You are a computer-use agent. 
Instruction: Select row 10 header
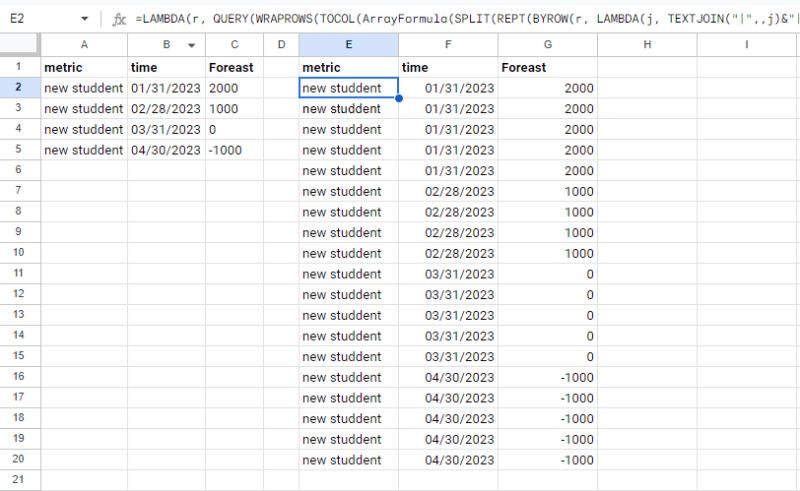(18, 252)
